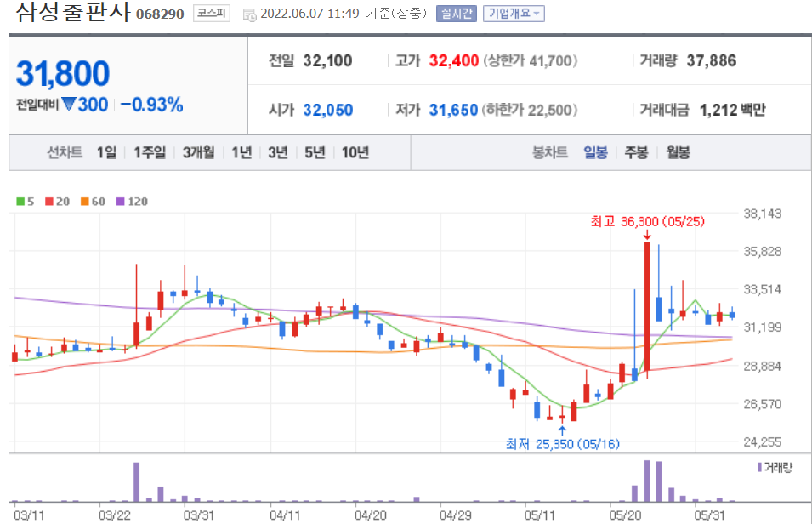Viewport: 812px width, 524px height.
Task: Click the green 5-day moving average swatch
Action: point(20,201)
